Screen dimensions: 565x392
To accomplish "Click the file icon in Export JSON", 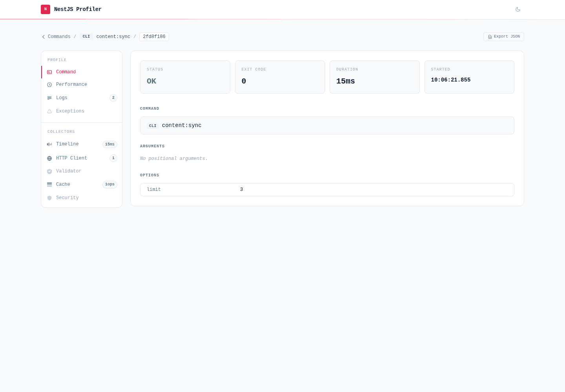I will click(x=490, y=37).
